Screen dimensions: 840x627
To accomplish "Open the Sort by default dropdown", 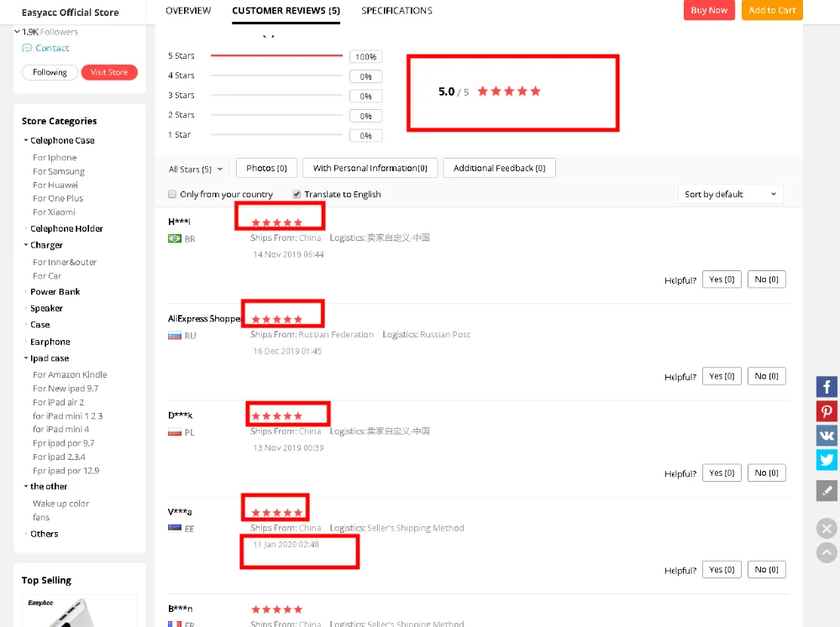I will (730, 195).
